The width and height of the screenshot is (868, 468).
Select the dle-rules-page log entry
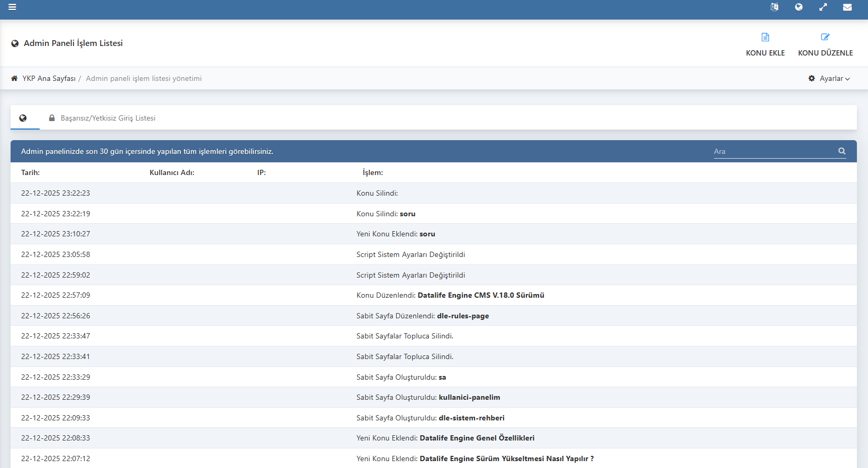tap(462, 316)
